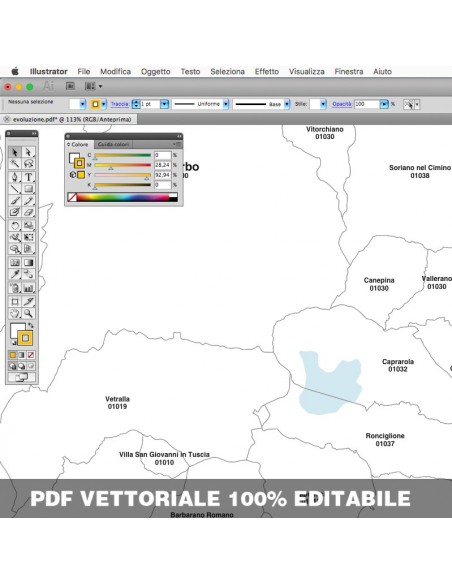Set paint mode to Gradient
The height and width of the screenshot is (584, 452).
coord(22,355)
